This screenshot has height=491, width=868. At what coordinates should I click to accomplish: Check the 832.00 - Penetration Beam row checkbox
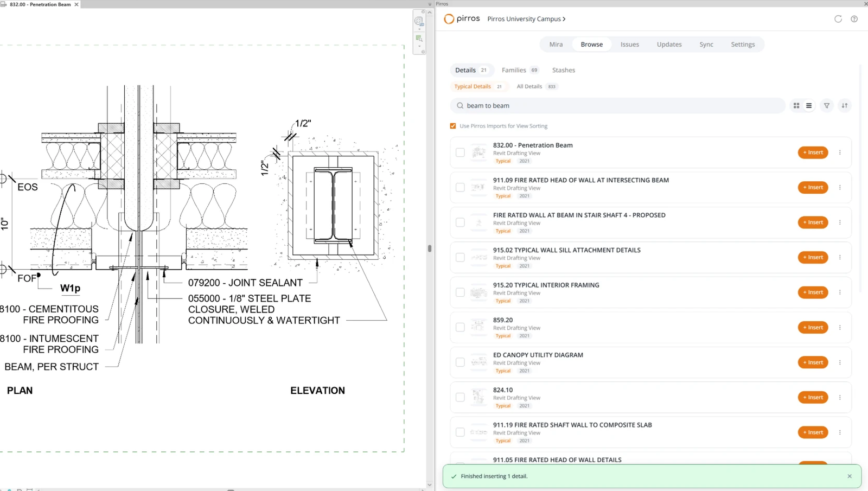tap(460, 152)
